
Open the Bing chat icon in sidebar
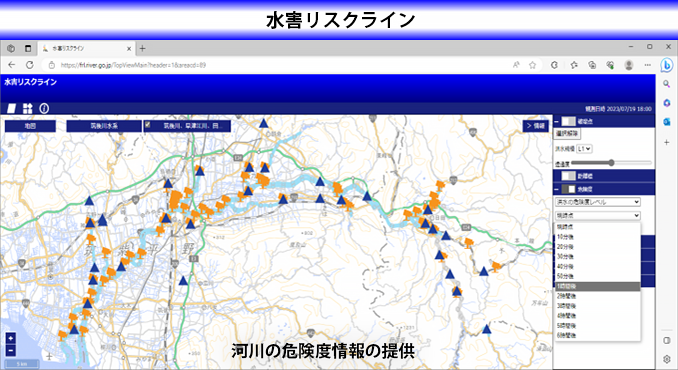(x=666, y=65)
